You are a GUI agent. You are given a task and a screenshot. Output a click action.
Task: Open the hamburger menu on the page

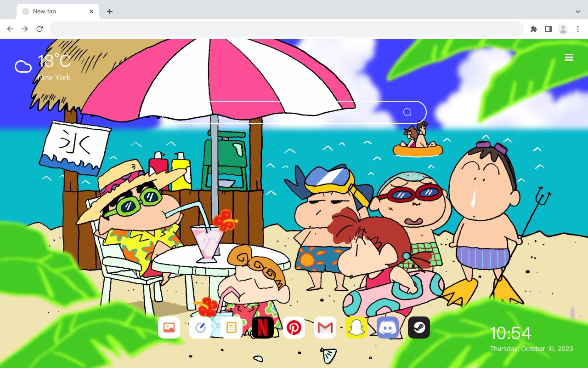[569, 57]
